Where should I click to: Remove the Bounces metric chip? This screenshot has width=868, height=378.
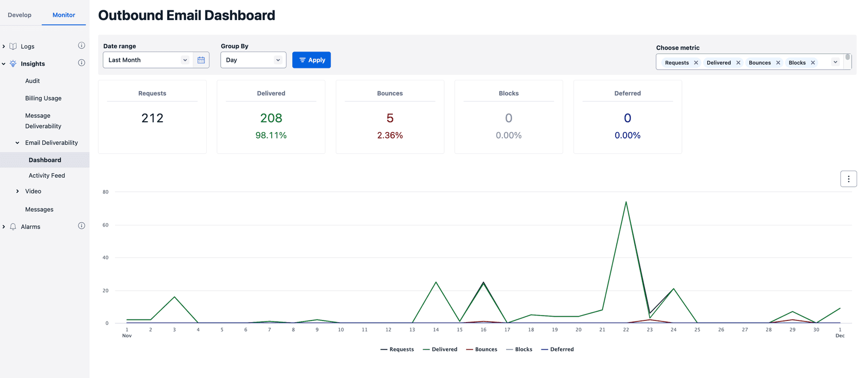(x=778, y=63)
